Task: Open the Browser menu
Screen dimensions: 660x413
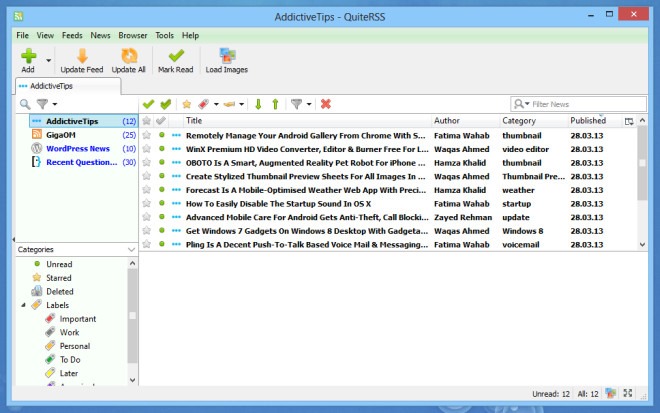Action: click(x=133, y=35)
